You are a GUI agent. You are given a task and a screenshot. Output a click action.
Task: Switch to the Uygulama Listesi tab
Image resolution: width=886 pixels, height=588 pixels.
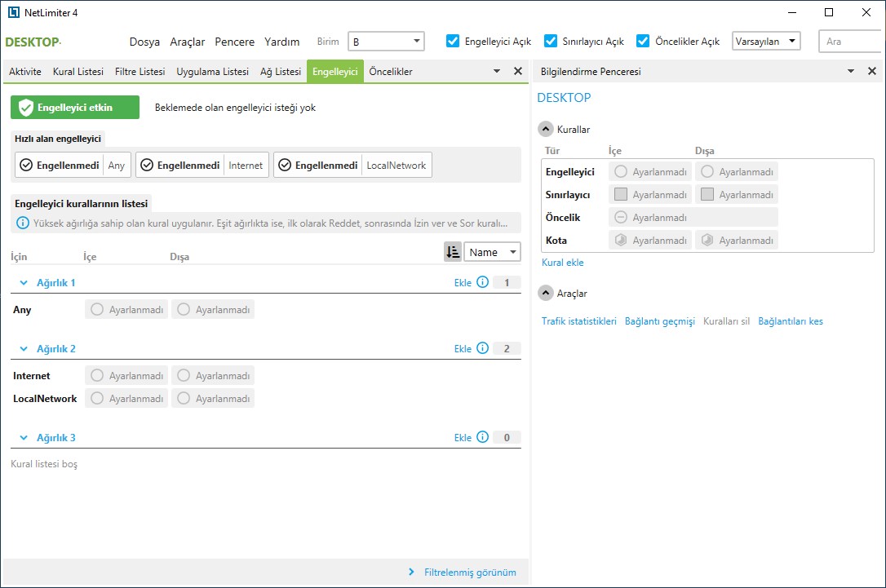click(x=212, y=72)
